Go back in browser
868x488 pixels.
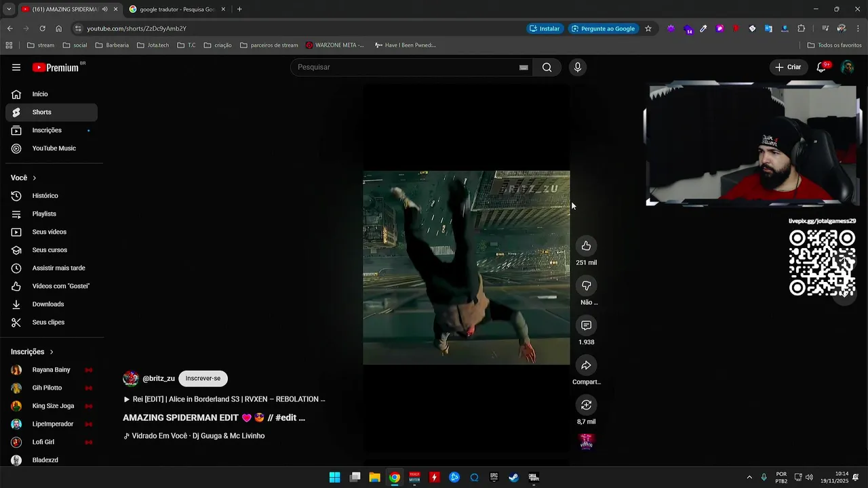[x=9, y=28]
